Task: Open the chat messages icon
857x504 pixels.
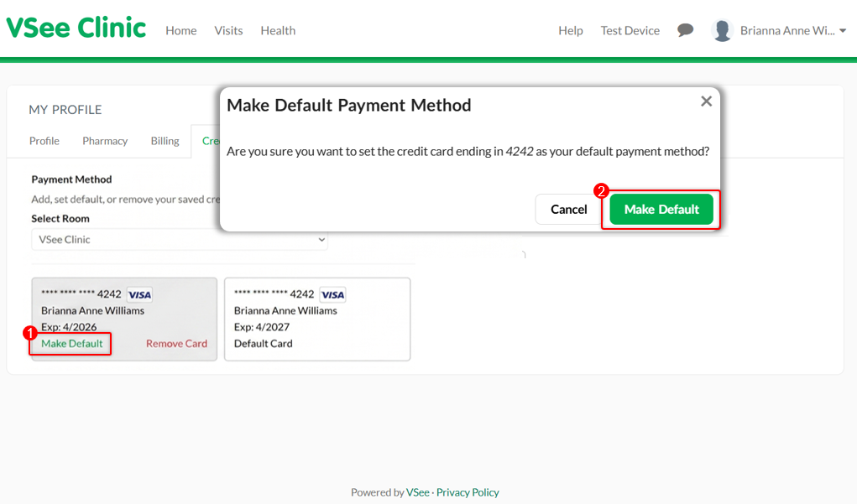Action: click(x=686, y=30)
